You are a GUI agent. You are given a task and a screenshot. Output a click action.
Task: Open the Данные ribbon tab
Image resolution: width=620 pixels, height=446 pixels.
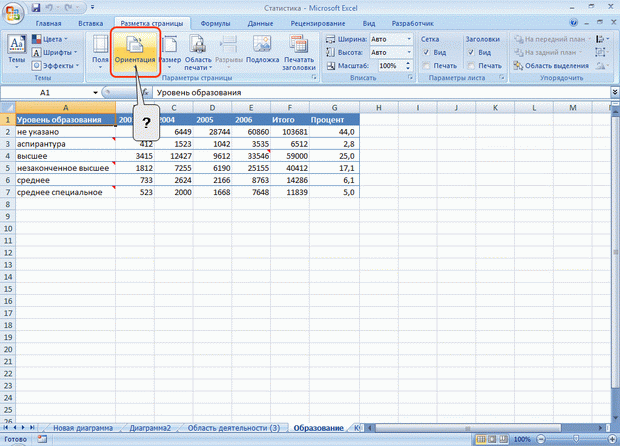tap(260, 23)
